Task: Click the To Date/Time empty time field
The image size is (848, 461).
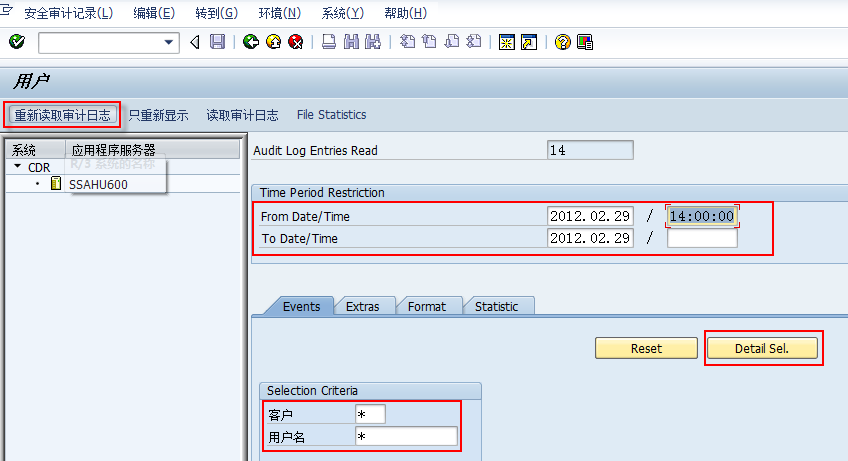Action: click(x=701, y=238)
